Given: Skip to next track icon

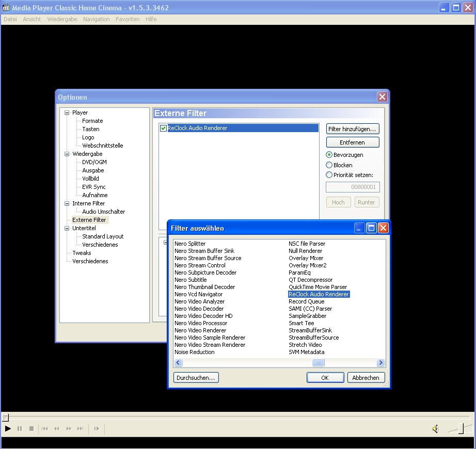Looking at the screenshot, I should (80, 429).
